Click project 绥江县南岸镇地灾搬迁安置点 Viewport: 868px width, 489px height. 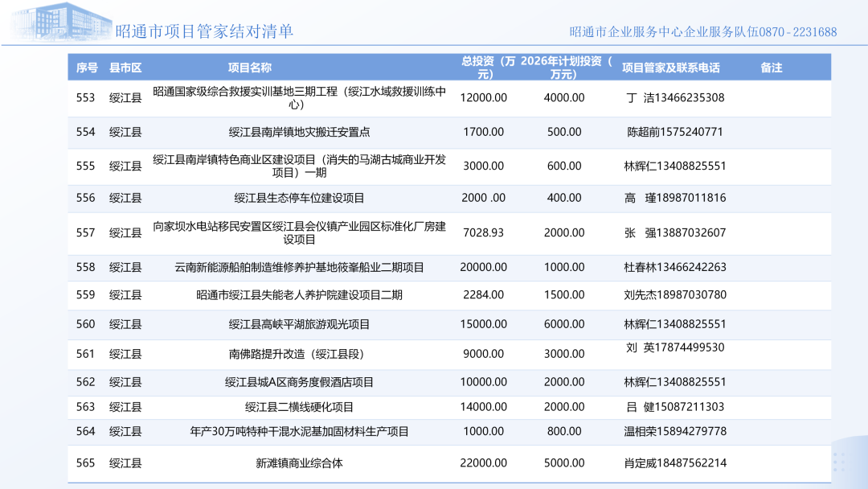tap(300, 133)
